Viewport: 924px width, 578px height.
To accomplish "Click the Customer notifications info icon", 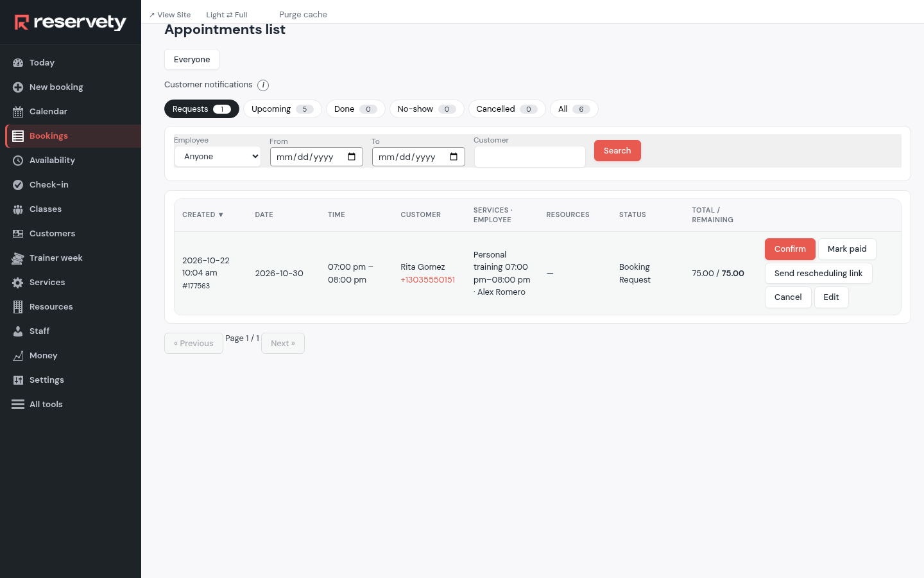I will [263, 85].
